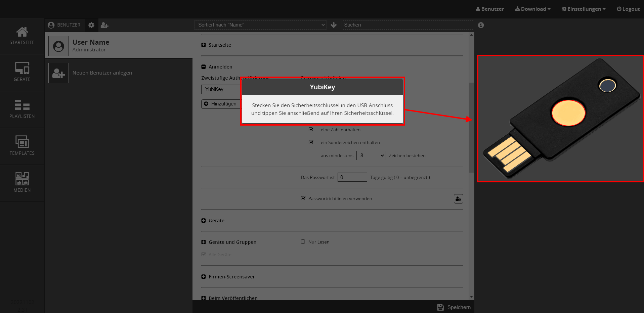
Task: Click the Speichern save button
Action: click(x=454, y=307)
